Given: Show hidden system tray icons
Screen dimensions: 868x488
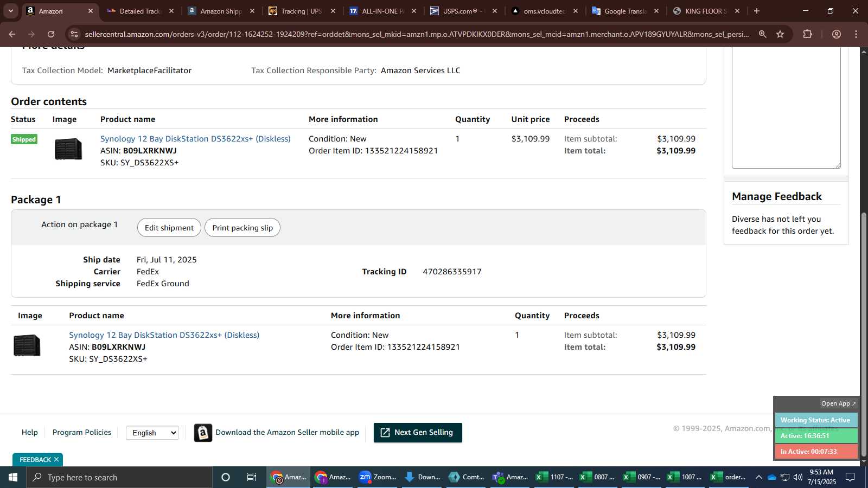Looking at the screenshot, I should (758, 477).
